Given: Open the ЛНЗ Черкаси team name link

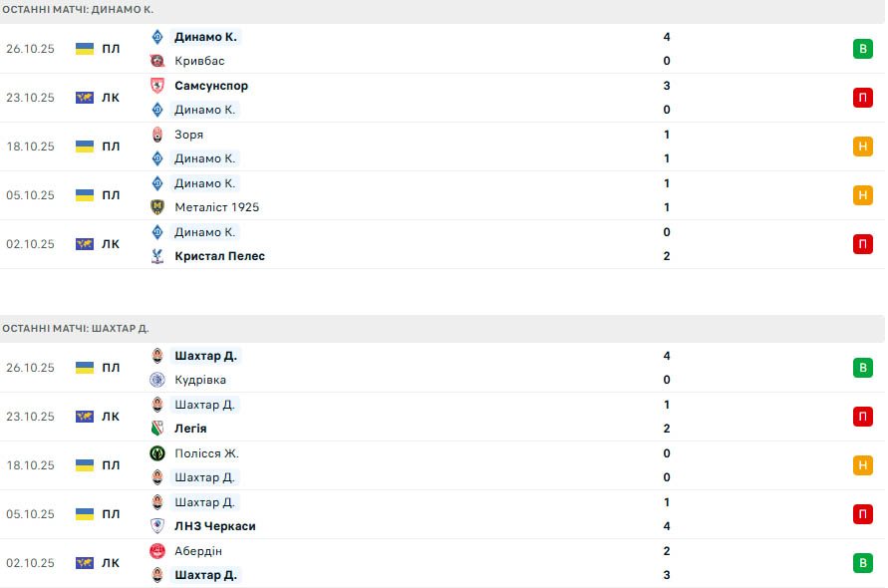Looking at the screenshot, I should tap(214, 526).
